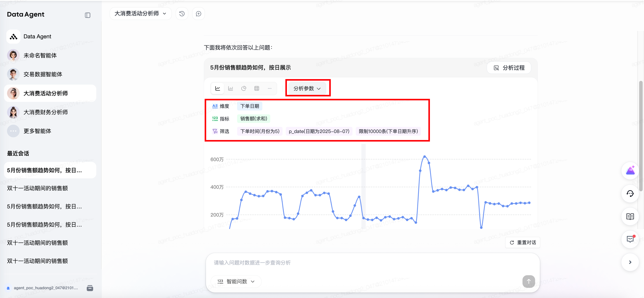Open the documentation book icon
The height and width of the screenshot is (298, 644).
630,216
